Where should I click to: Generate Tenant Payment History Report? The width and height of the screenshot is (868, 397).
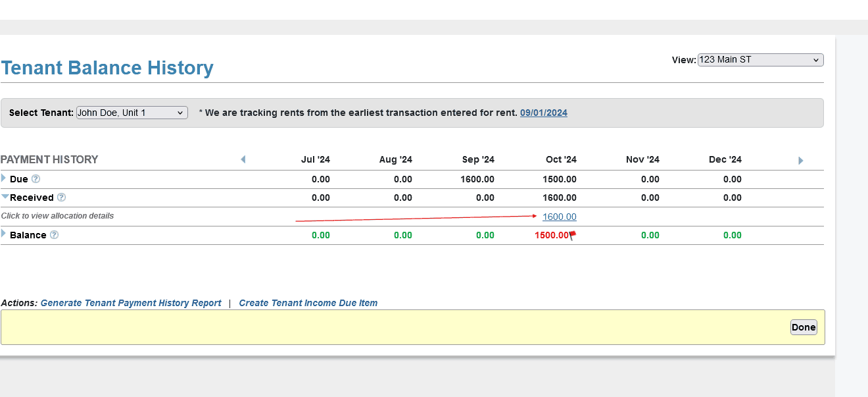(x=131, y=303)
